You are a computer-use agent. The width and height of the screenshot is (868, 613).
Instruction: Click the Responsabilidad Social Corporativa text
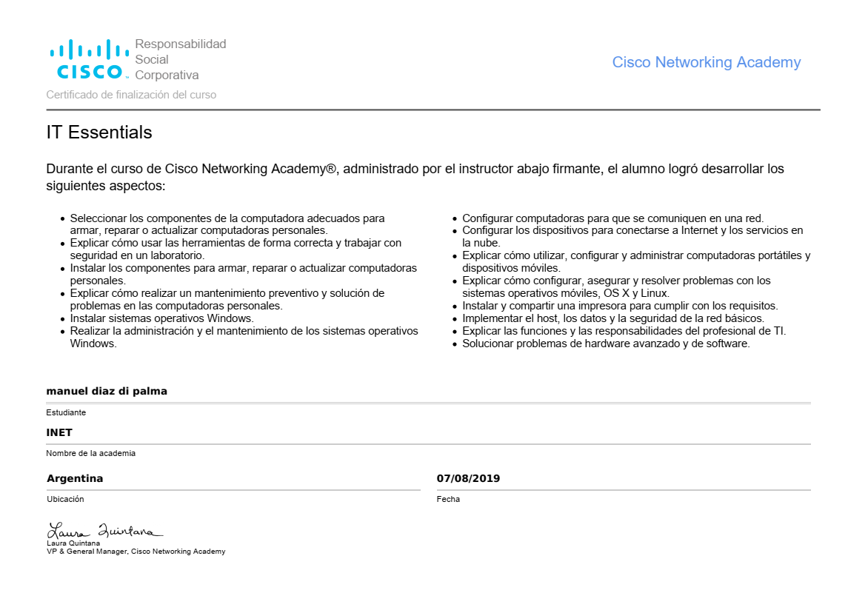[x=180, y=59]
